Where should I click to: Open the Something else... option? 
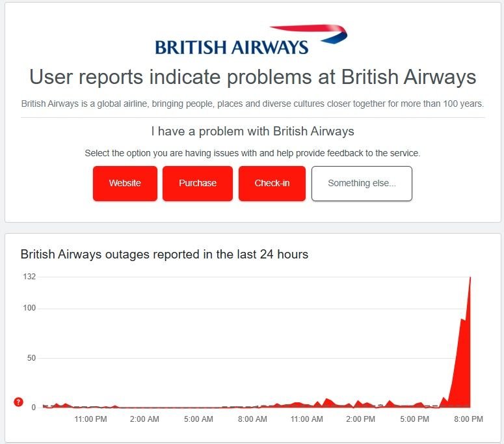[362, 183]
